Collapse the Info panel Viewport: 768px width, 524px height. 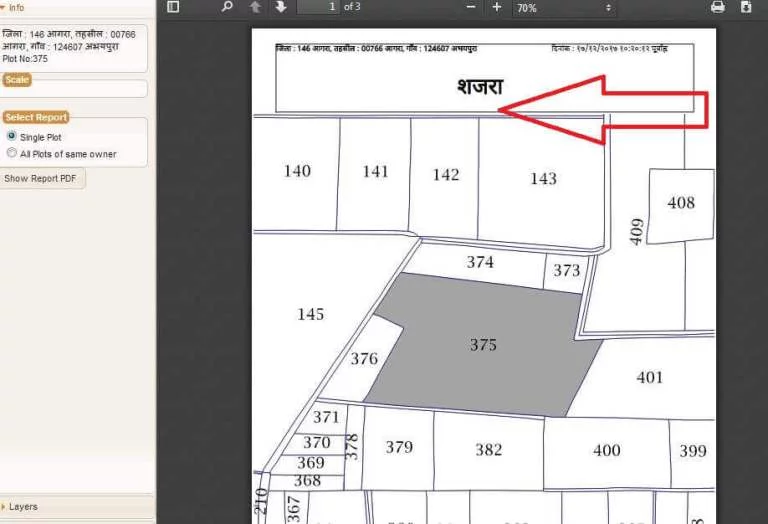point(13,7)
